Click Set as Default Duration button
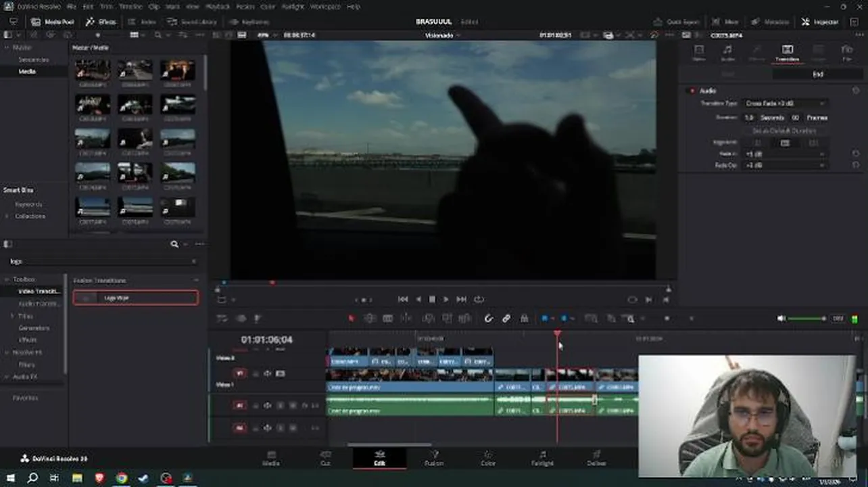Viewport: 868px width, 487px height. point(784,131)
